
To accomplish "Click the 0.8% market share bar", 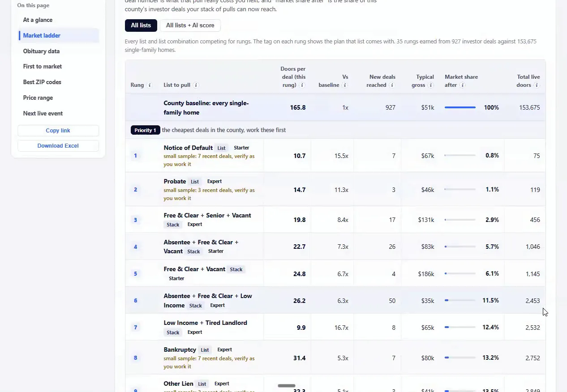I will pos(460,156).
